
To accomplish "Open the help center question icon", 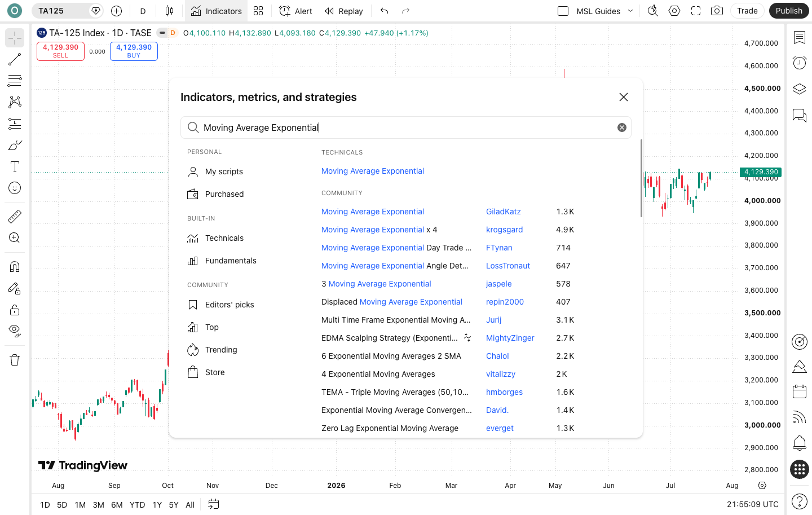I will click(799, 501).
